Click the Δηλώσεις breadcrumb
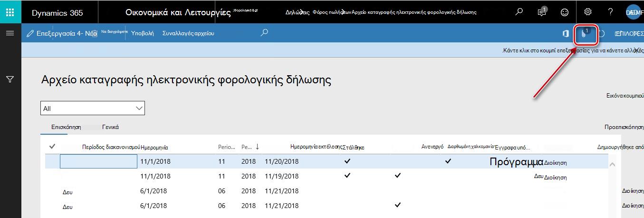The image size is (644, 218). tap(298, 13)
